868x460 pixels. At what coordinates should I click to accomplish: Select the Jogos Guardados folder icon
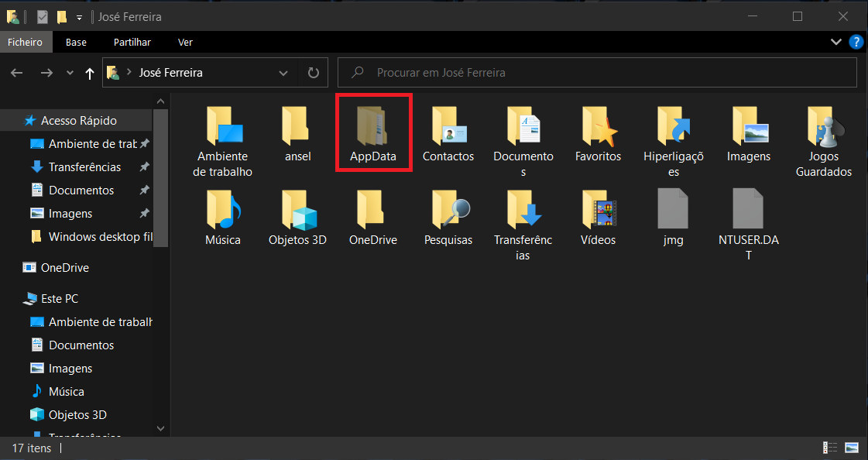tap(824, 129)
